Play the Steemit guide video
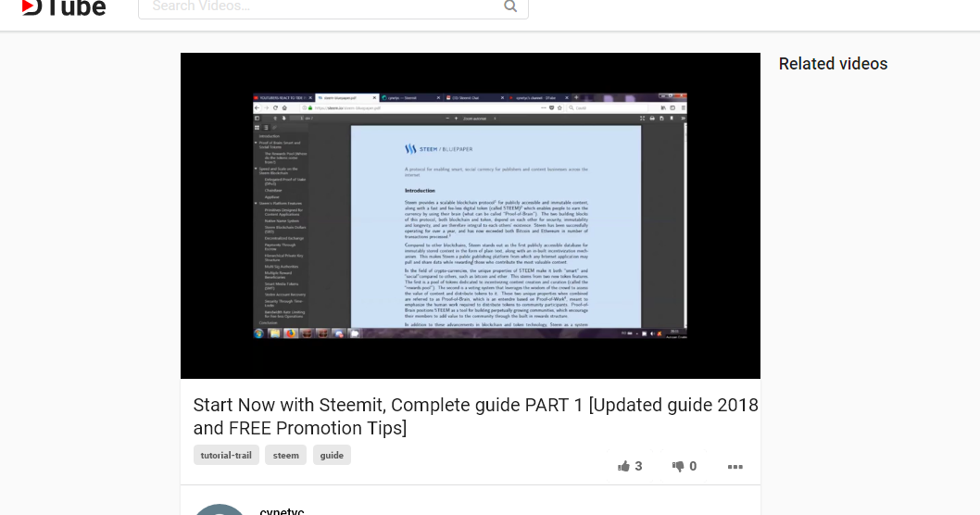 470,216
